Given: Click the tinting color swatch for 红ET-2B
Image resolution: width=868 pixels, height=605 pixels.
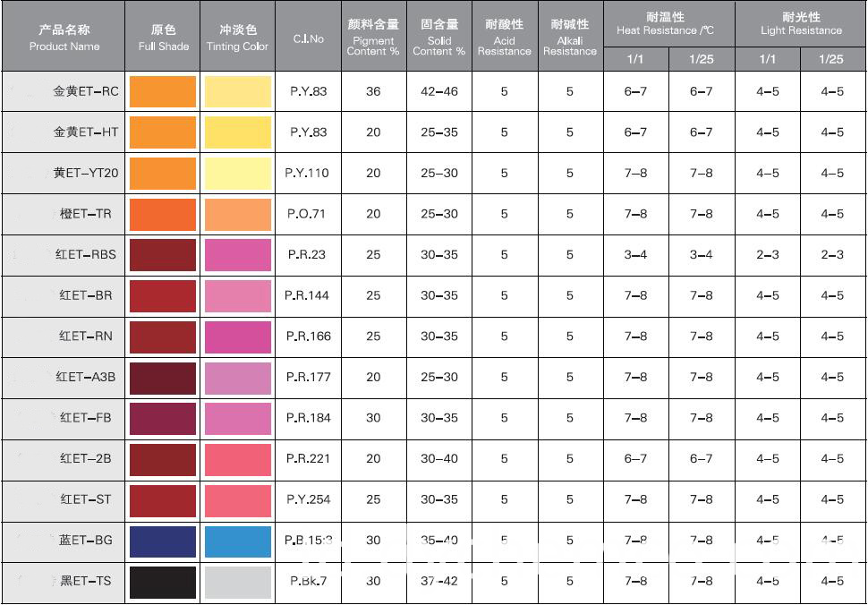Looking at the screenshot, I should click(238, 459).
